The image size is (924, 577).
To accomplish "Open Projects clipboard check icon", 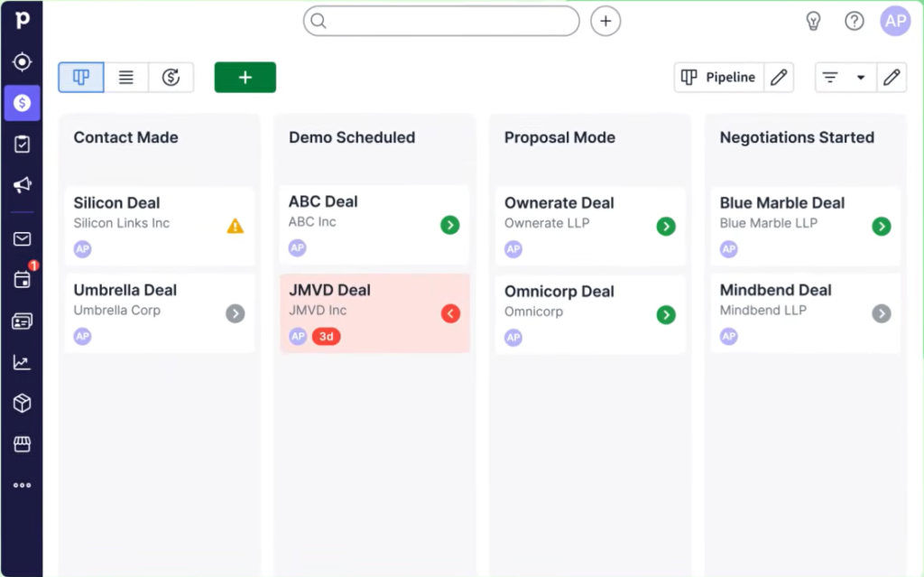I will pyautogui.click(x=22, y=144).
